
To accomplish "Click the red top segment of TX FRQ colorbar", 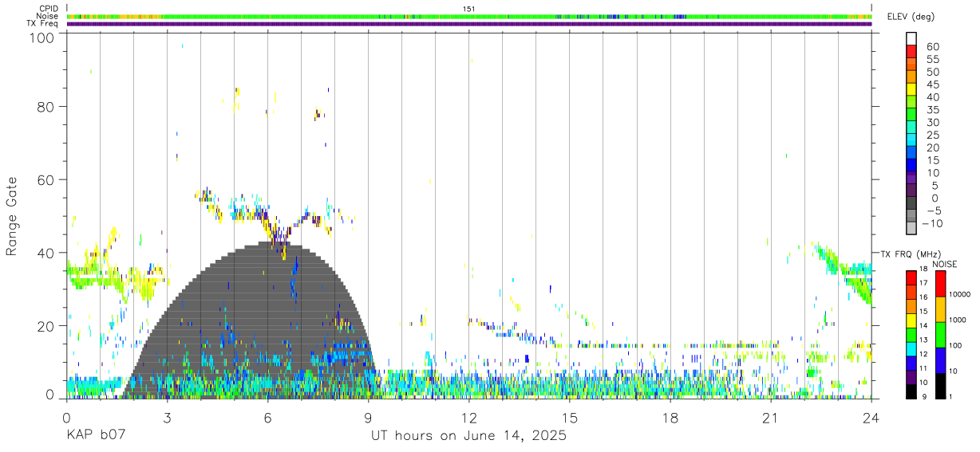I will pyautogui.click(x=911, y=278).
